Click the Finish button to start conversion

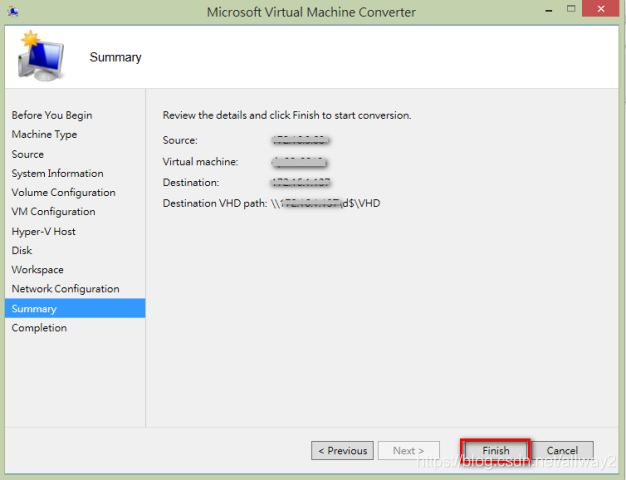coord(495,450)
